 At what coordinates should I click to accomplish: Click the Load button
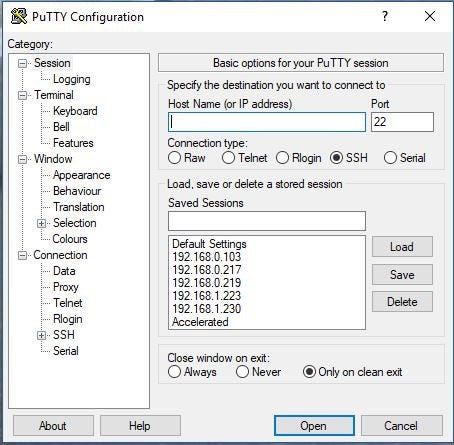coord(402,247)
